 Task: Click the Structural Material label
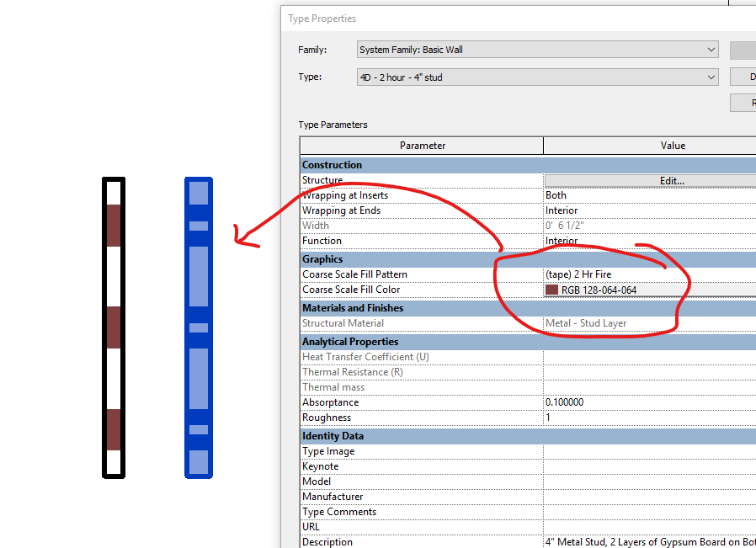tap(343, 323)
